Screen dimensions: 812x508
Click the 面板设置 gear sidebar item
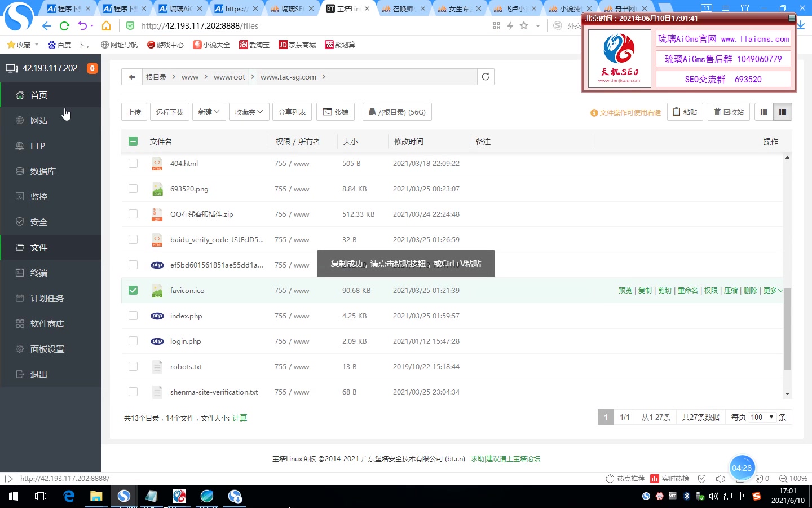[x=51, y=349]
